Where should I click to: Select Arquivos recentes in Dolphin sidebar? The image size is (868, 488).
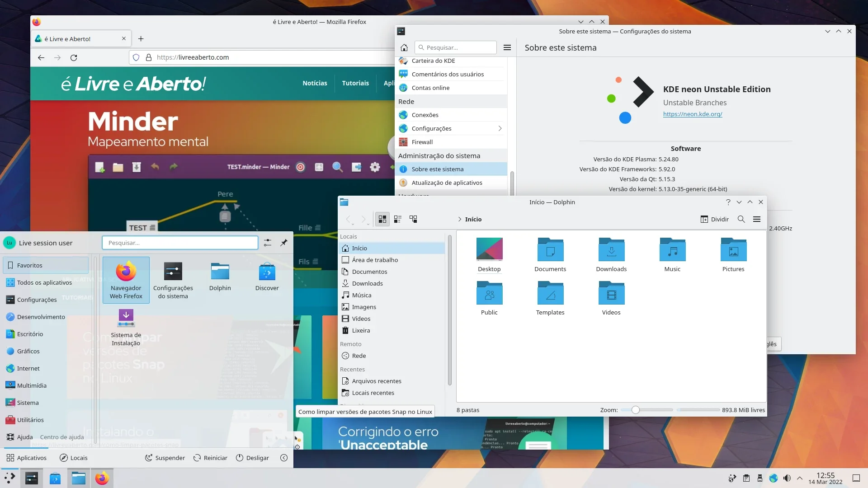point(392,381)
